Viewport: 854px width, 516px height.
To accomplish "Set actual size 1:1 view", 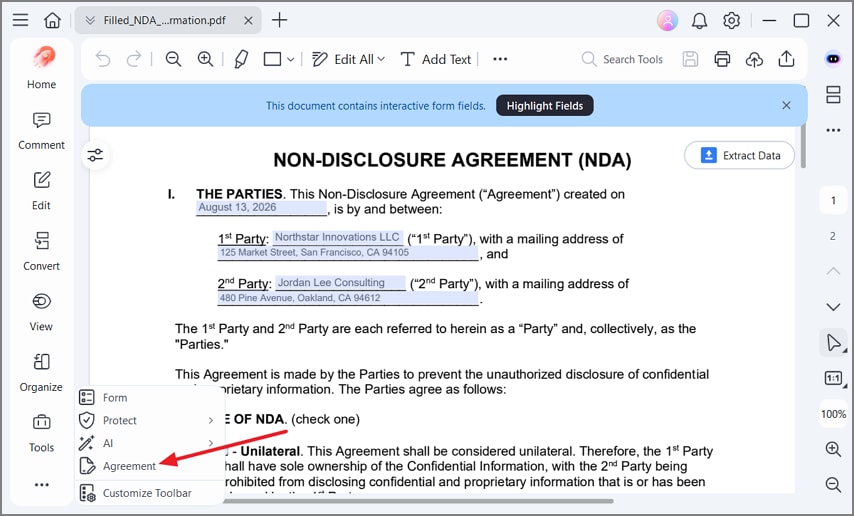I will coord(833,378).
